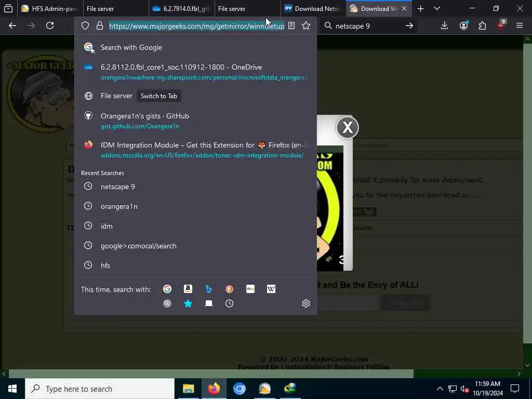Search bookmarks with the star icon
Screen dimensions: 532x399
tap(188, 303)
